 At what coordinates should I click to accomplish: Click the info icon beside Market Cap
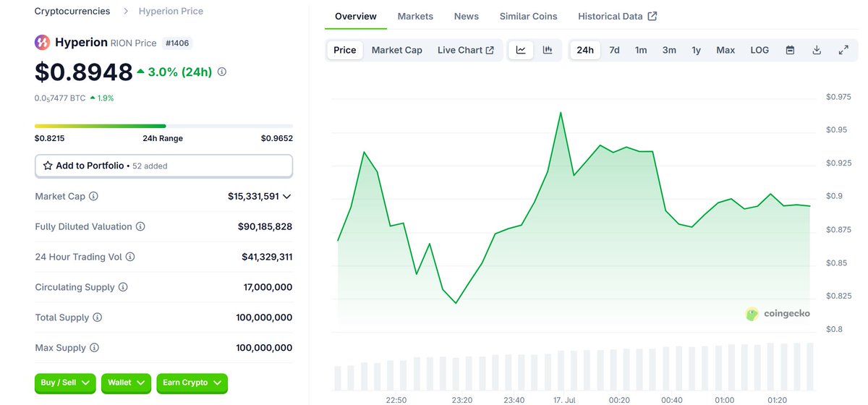click(93, 197)
